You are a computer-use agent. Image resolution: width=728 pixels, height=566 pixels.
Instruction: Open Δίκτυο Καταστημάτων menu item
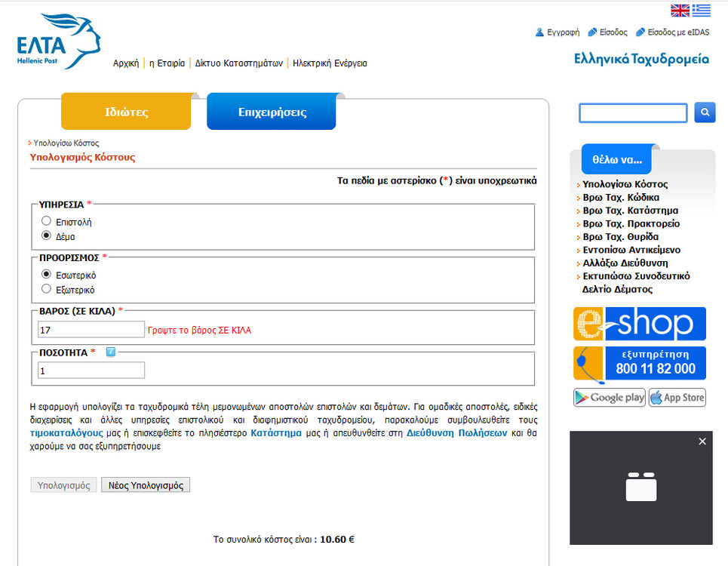[x=238, y=63]
